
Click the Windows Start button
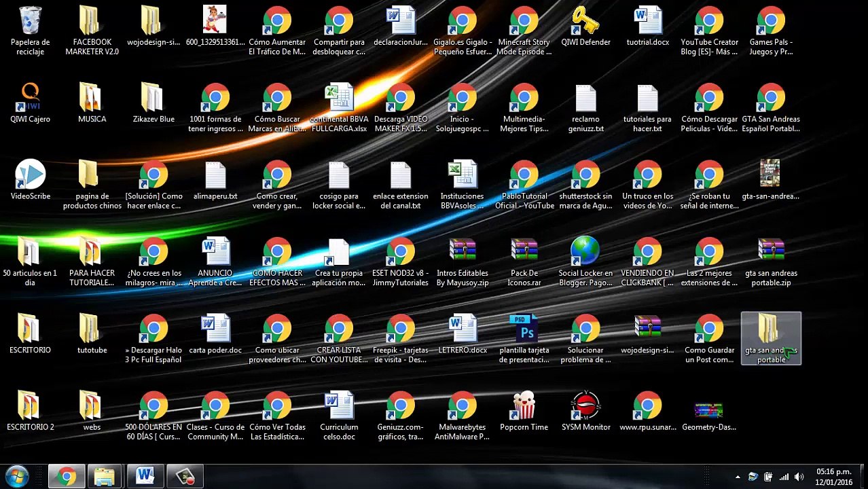[x=16, y=476]
